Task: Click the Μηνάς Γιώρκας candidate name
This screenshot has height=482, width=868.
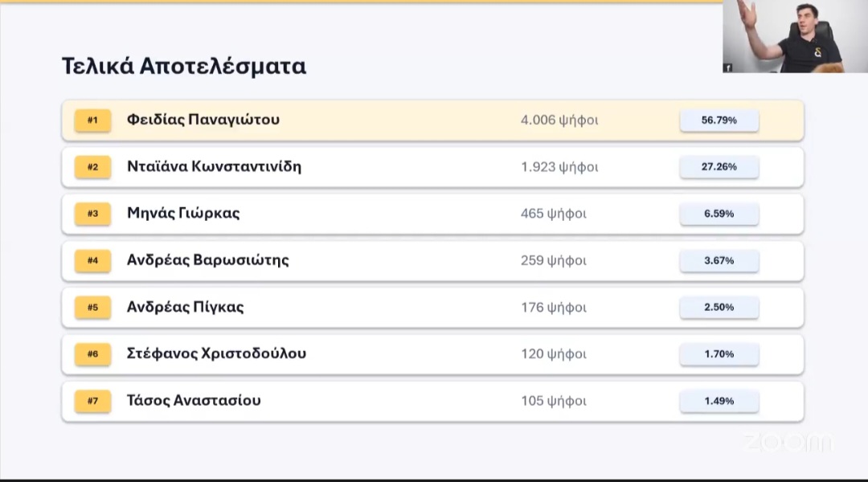Action: (x=183, y=214)
